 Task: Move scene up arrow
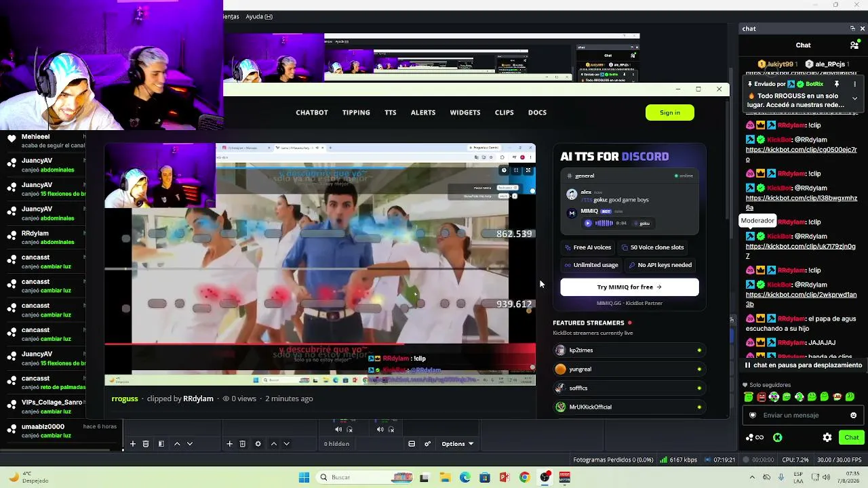177,444
